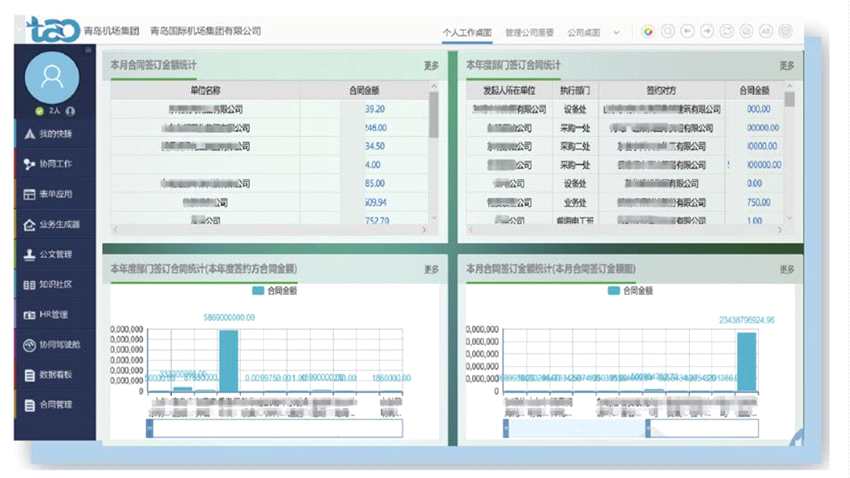Click 更多 in bottom-right chart panel
The image size is (850, 478).
[787, 269]
